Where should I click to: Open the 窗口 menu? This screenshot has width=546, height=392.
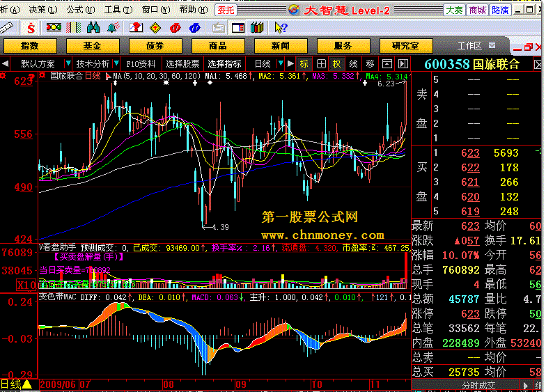click(x=156, y=10)
